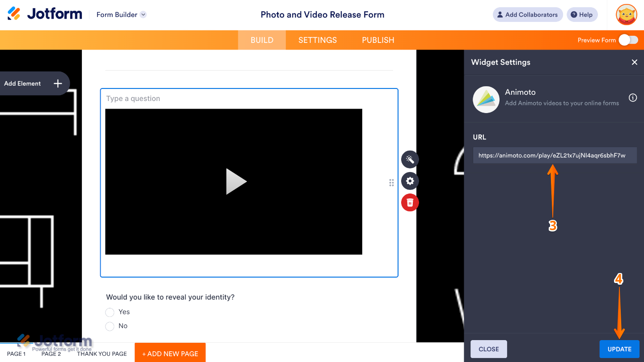
Task: Go to PAGE 2
Action: click(51, 353)
